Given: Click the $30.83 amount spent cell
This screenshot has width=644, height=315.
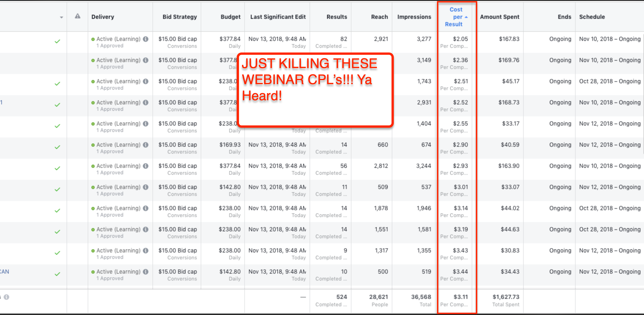Looking at the screenshot, I should tap(510, 250).
